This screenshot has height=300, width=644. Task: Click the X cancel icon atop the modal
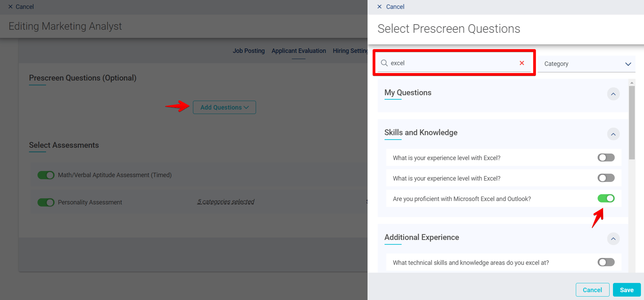379,7
